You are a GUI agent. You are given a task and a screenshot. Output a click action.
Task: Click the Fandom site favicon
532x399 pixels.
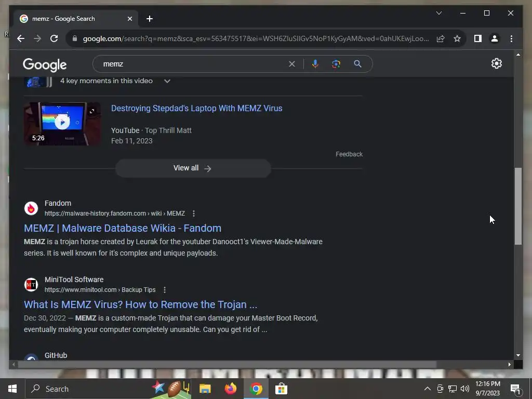[x=31, y=208]
